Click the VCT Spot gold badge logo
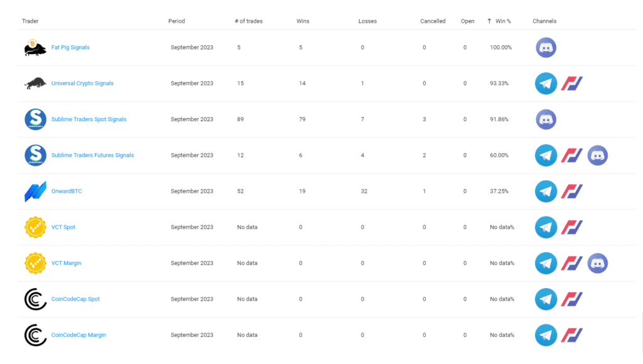 coord(35,227)
